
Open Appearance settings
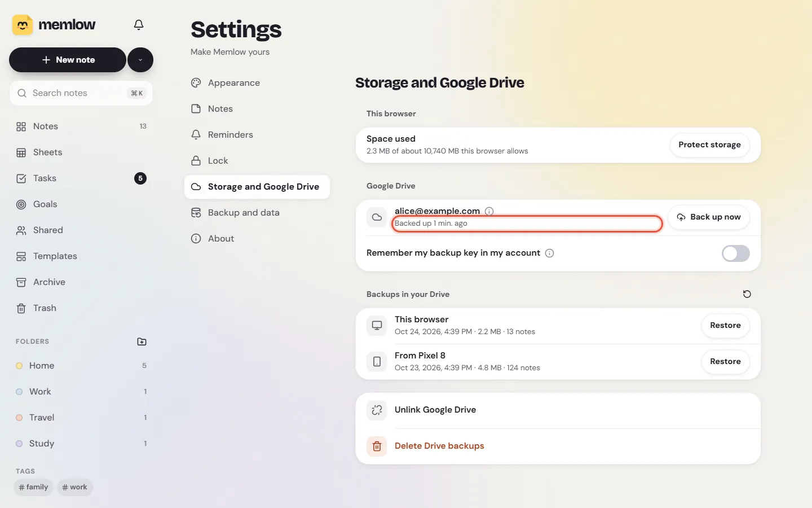tap(257, 83)
